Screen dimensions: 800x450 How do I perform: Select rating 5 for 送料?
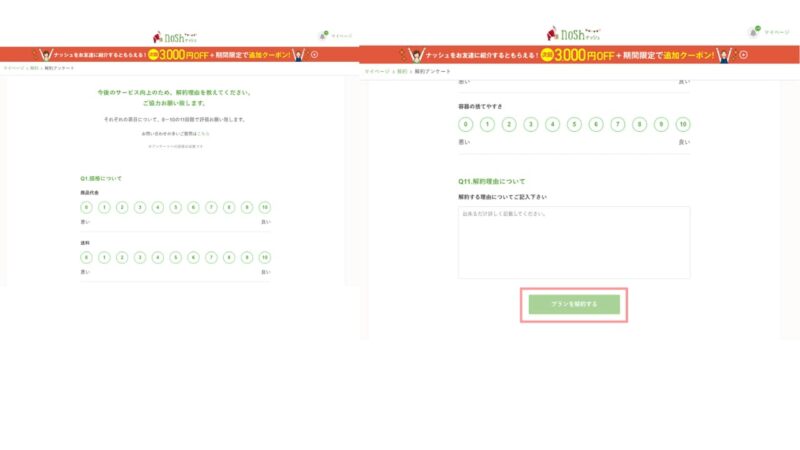175,257
